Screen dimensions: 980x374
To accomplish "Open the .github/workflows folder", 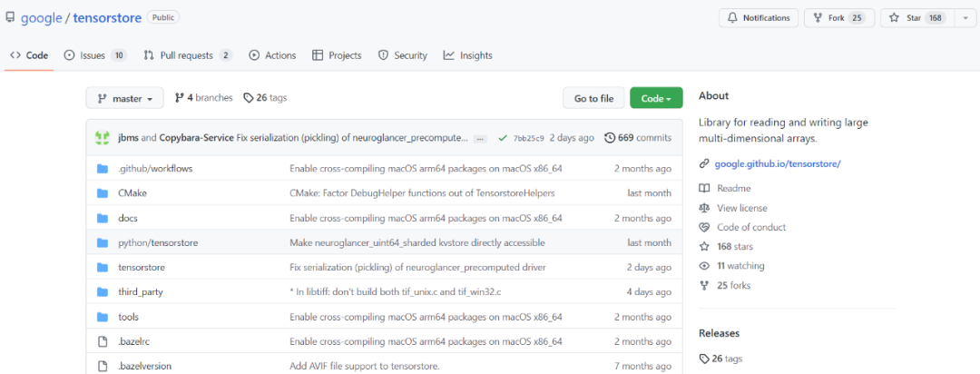I will coord(155,169).
